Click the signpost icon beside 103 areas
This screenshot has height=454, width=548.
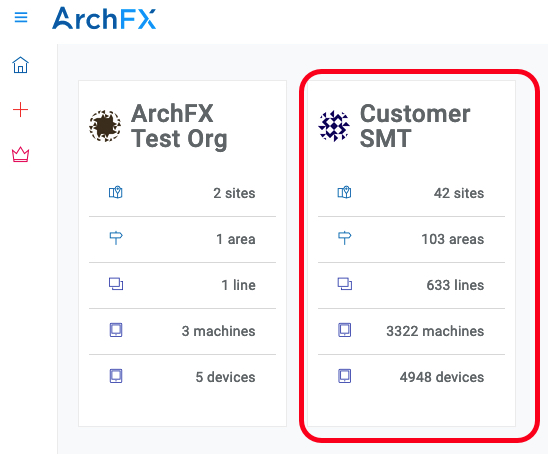pyautogui.click(x=345, y=238)
